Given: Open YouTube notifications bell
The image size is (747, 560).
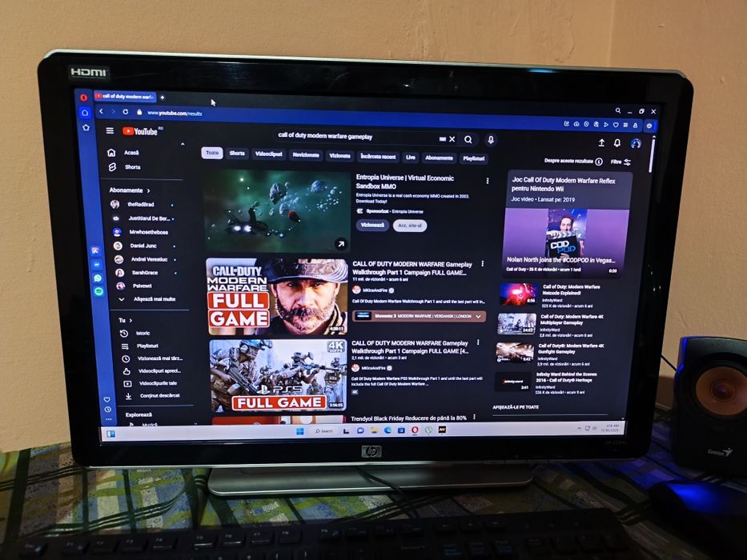Looking at the screenshot, I should 617,143.
